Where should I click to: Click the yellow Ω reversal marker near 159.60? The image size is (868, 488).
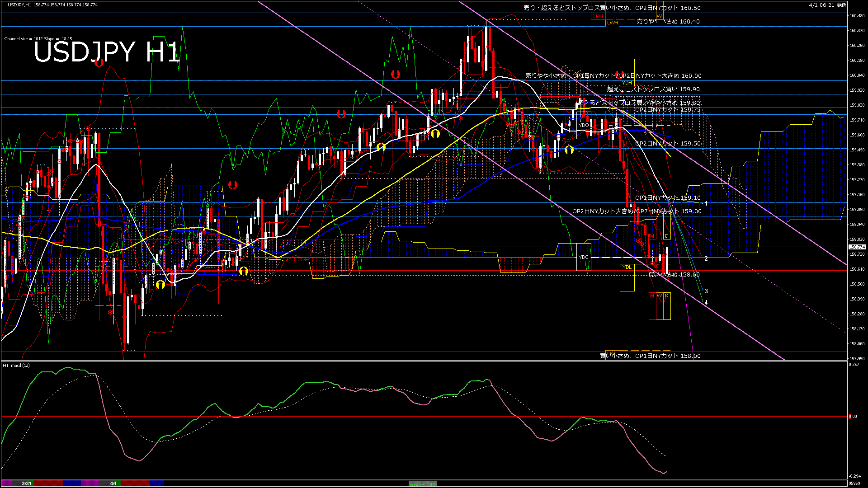[x=435, y=133]
